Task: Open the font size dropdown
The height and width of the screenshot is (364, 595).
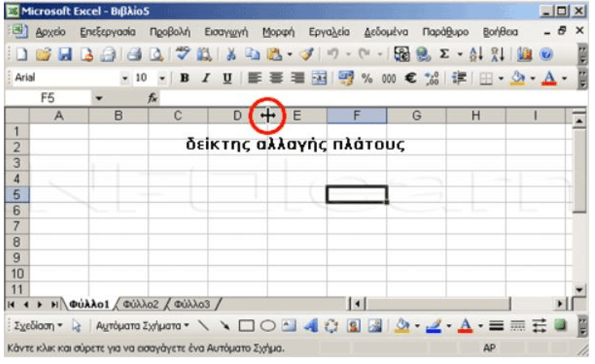Action: click(x=163, y=77)
